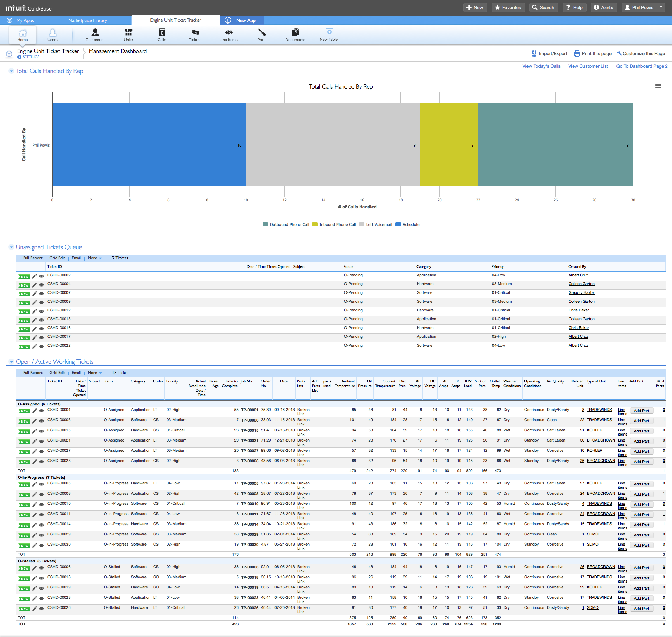Edit ticket CSHD-00001 pencil icon
This screenshot has width=672, height=637.
tap(34, 411)
